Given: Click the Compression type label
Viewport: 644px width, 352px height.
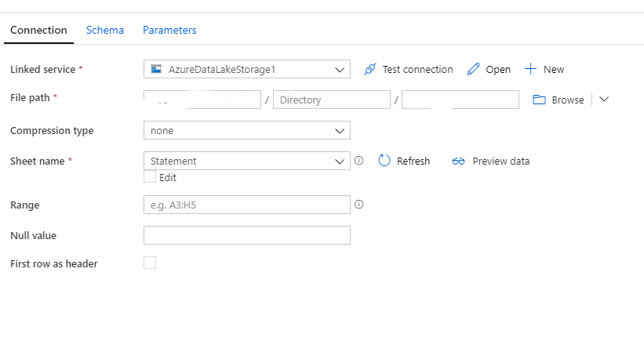Looking at the screenshot, I should point(52,130).
